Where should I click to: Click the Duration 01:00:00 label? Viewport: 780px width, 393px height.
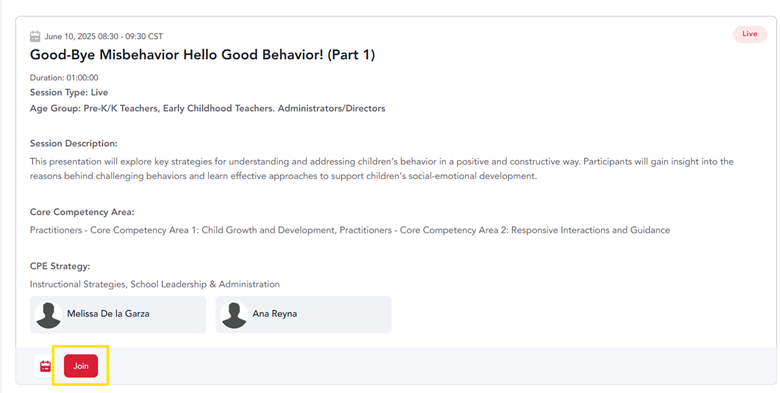[64, 78]
